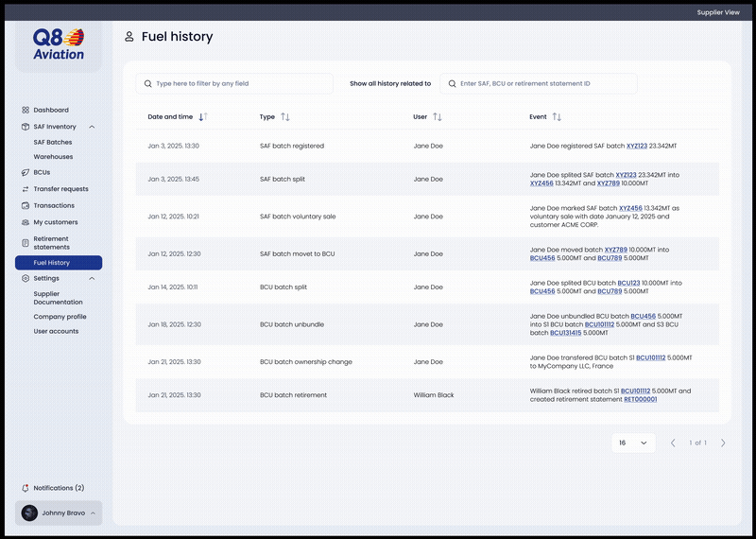
Task: Click the 'SAF batch voluntary sale' type cell
Action: 298,217
